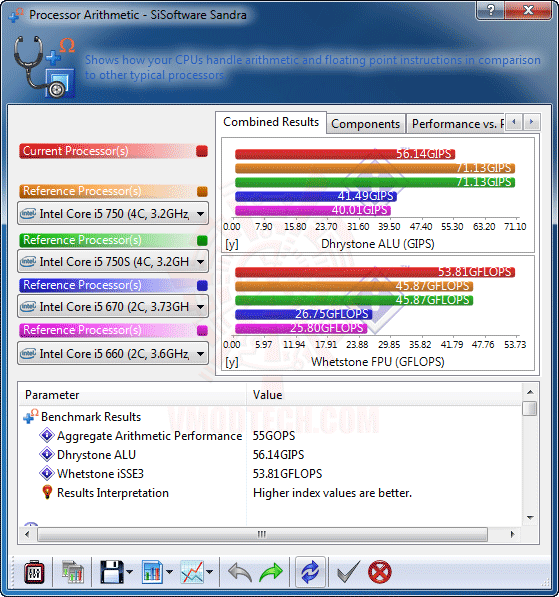
Task: Open the benchmark options icon in the toolbar
Action: (34, 571)
